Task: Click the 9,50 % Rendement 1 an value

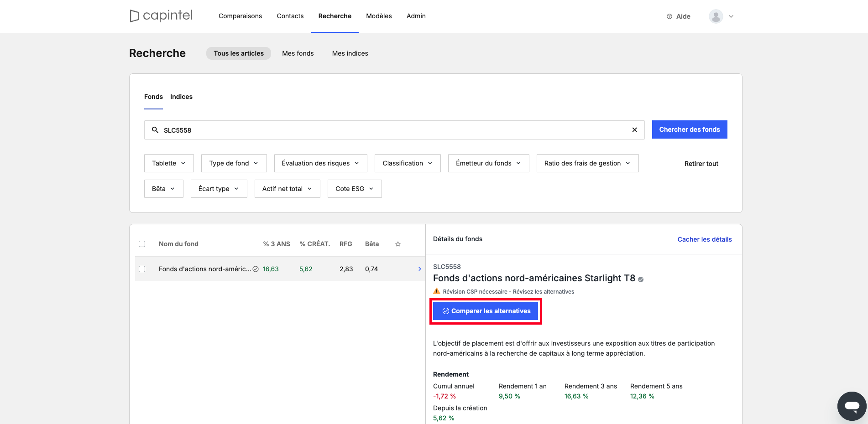Action: [x=509, y=396]
